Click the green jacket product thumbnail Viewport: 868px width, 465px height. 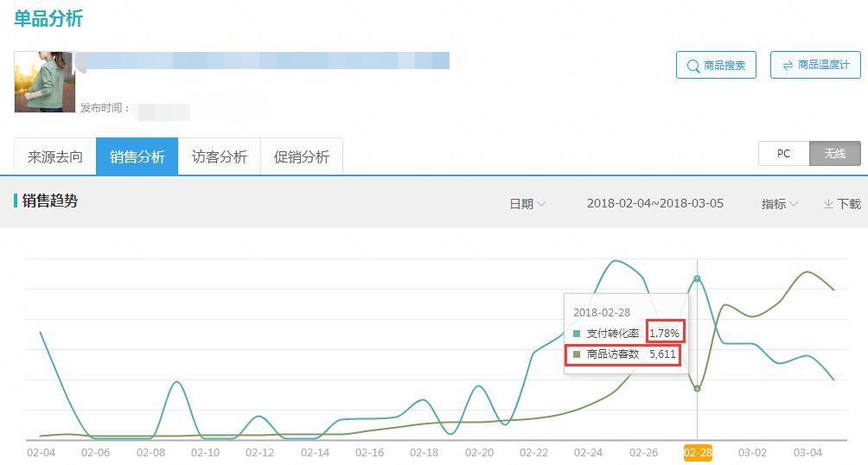[44, 82]
